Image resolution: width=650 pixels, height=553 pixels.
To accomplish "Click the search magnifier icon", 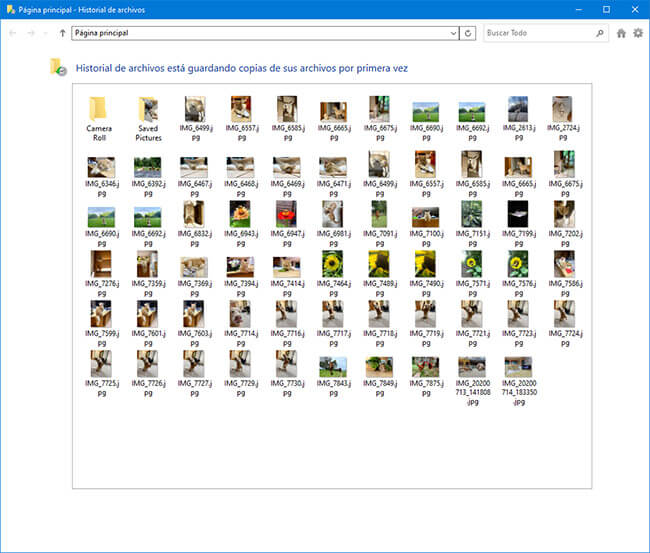I will tap(600, 33).
